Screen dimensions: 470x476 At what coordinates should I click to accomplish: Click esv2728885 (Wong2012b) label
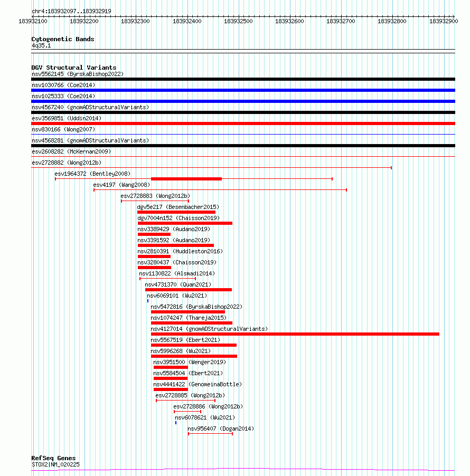coord(190,395)
